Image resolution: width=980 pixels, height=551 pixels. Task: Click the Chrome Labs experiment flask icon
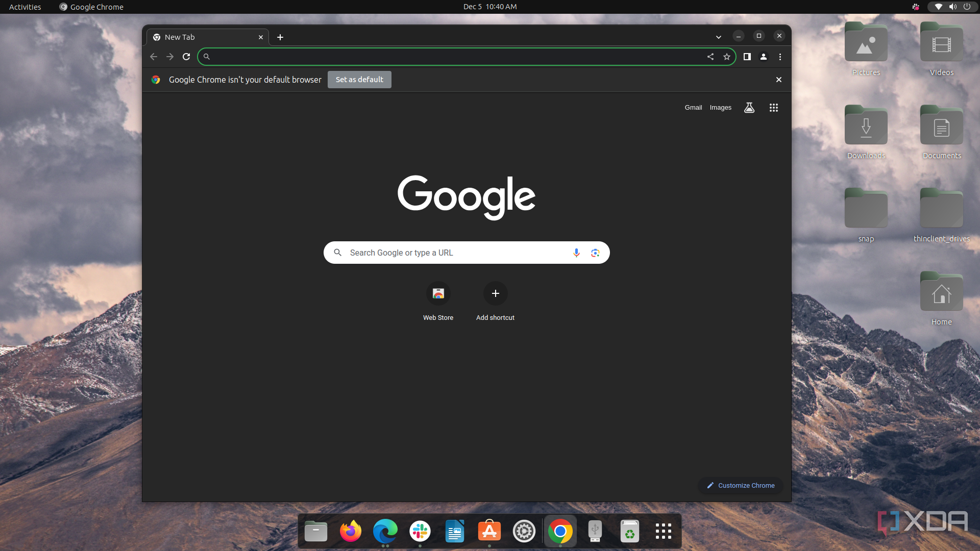click(x=749, y=107)
